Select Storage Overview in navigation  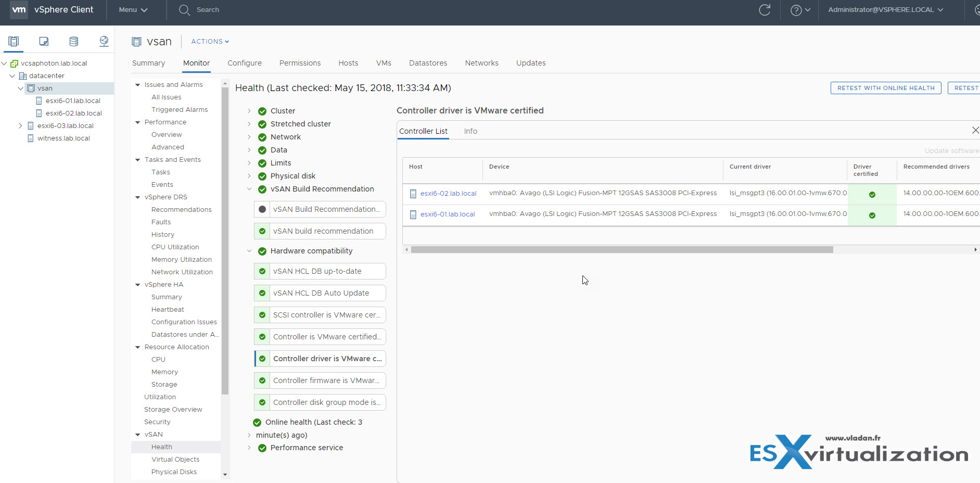tap(173, 410)
